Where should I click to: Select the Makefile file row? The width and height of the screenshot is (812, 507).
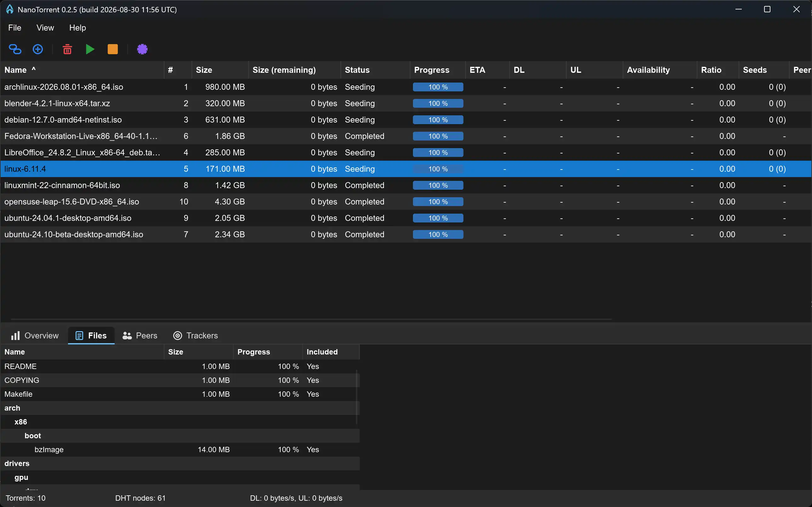pyautogui.click(x=180, y=394)
